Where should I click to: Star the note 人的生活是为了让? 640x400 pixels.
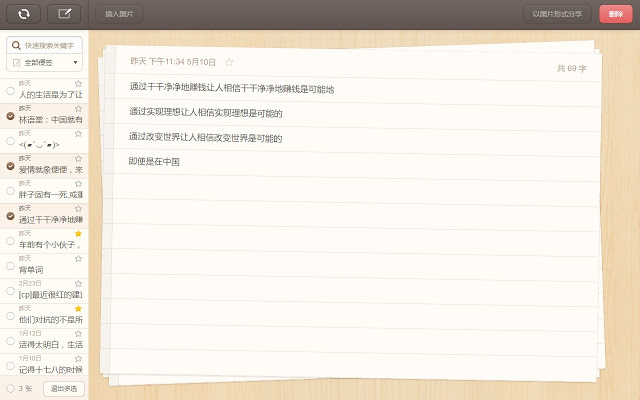78,84
